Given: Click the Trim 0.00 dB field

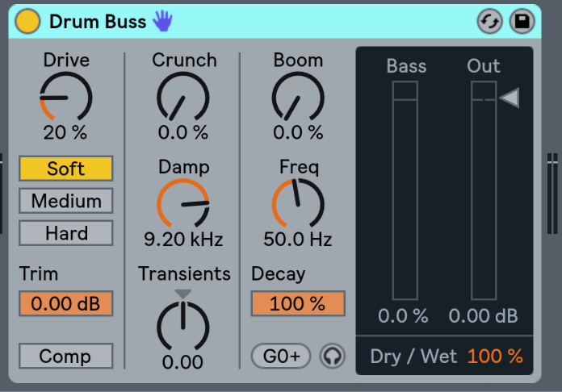Looking at the screenshot, I should click(66, 303).
